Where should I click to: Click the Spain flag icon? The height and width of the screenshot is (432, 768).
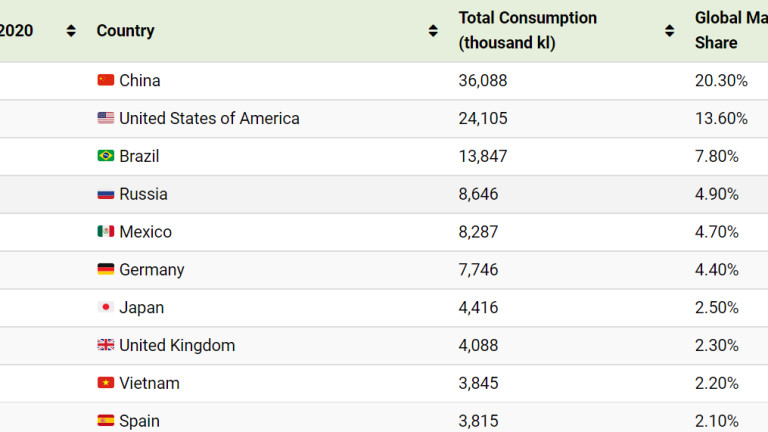(105, 420)
